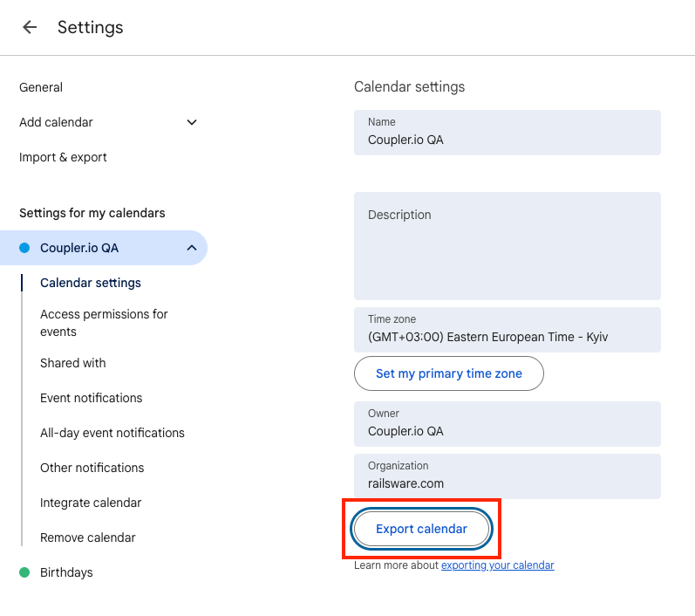Click the green Birthdays color dot
This screenshot has width=695, height=616.
[x=24, y=572]
